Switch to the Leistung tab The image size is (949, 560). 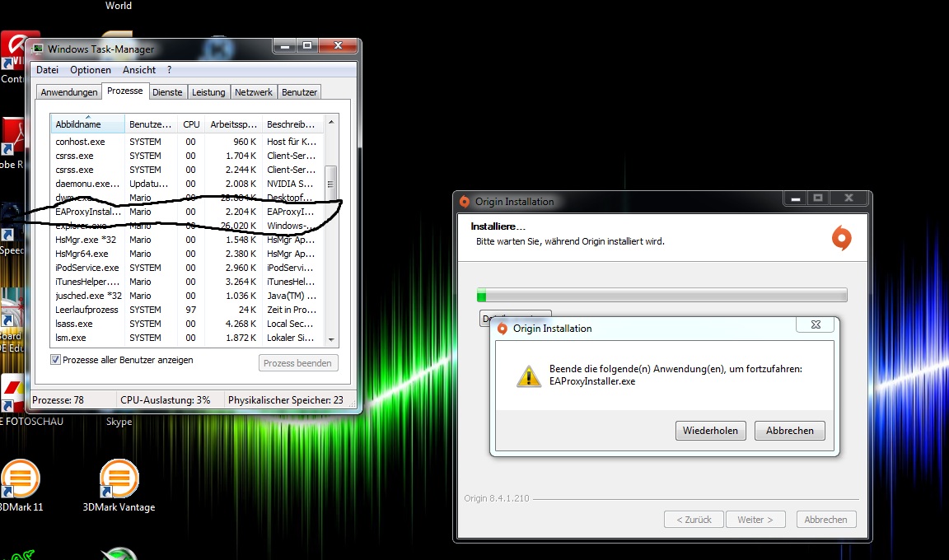pyautogui.click(x=208, y=92)
